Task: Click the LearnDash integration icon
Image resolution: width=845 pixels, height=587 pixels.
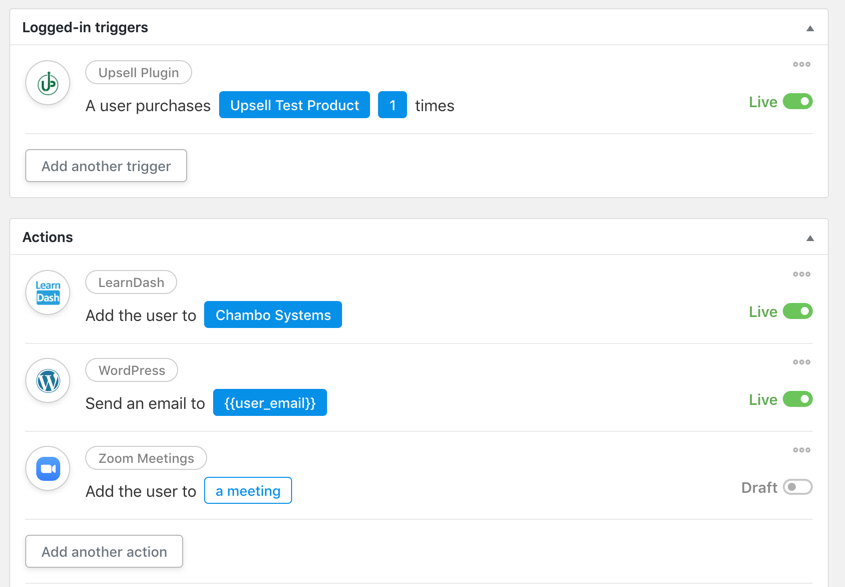Action: click(x=48, y=292)
